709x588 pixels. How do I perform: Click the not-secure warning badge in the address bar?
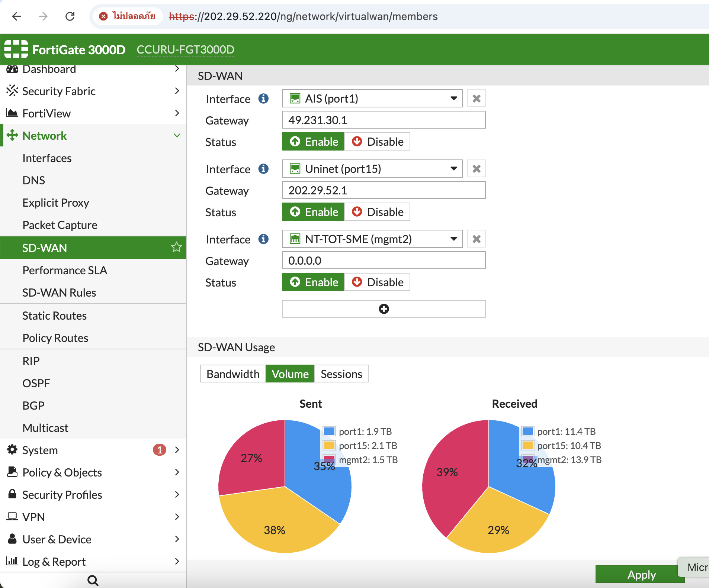click(x=127, y=16)
